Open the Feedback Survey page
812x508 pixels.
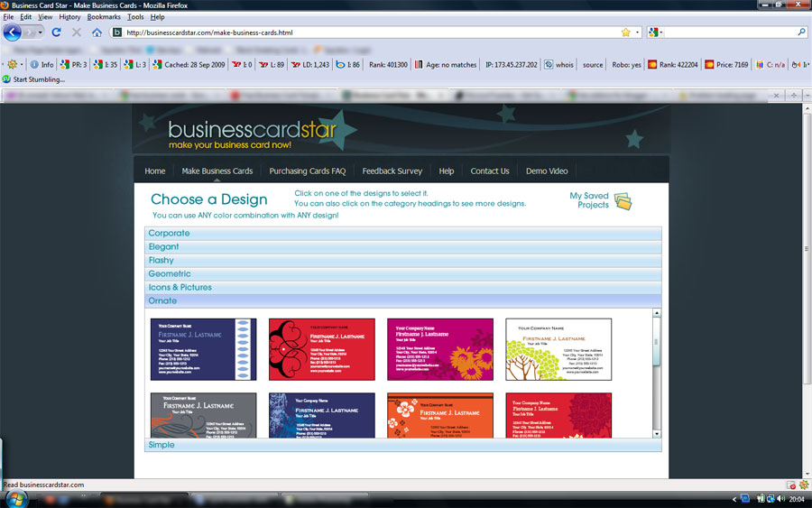pos(392,171)
